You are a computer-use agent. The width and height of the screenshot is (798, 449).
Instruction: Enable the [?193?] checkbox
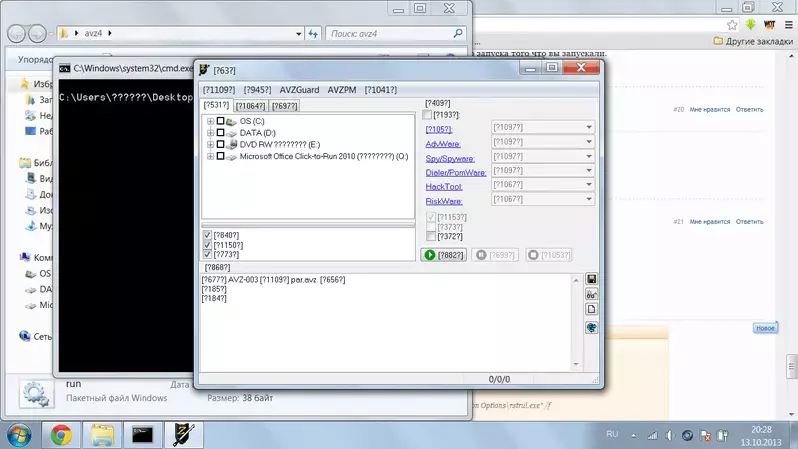tap(427, 115)
